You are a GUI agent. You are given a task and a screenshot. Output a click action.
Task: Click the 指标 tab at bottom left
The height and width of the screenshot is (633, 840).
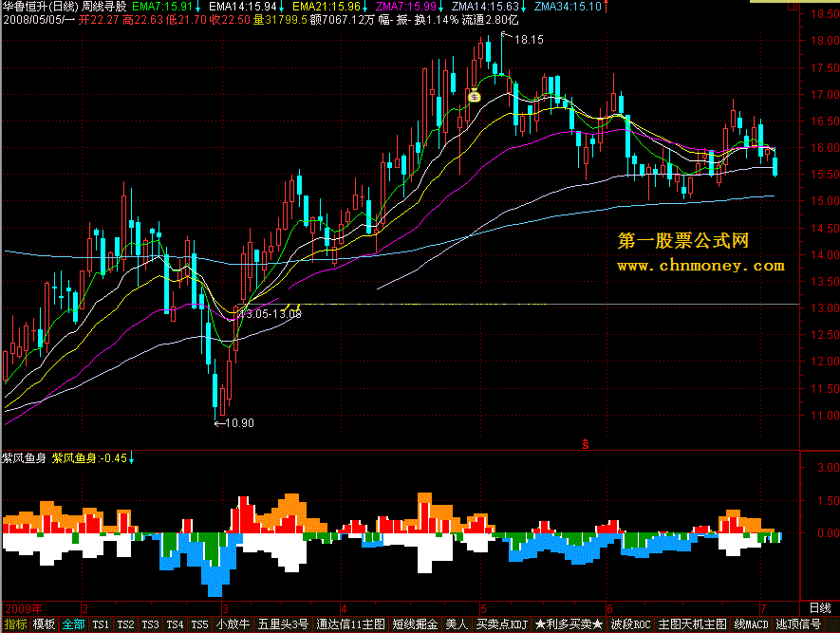click(x=15, y=624)
